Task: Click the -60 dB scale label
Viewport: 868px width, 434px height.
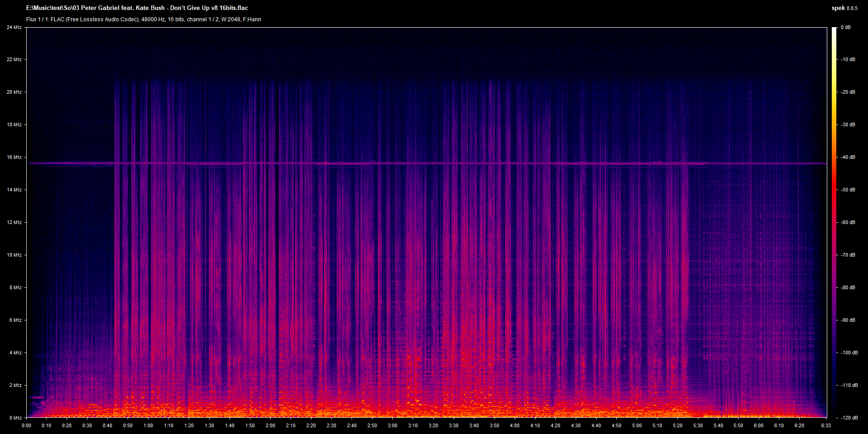Action: pos(848,223)
